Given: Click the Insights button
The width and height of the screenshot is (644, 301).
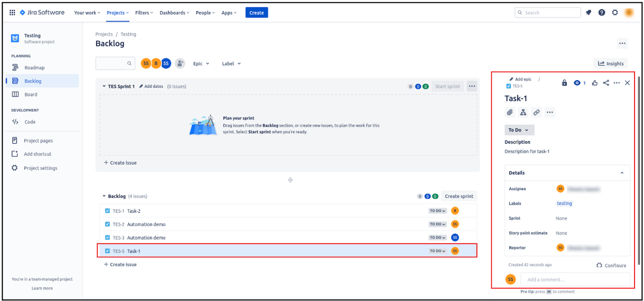Looking at the screenshot, I should tap(610, 64).
